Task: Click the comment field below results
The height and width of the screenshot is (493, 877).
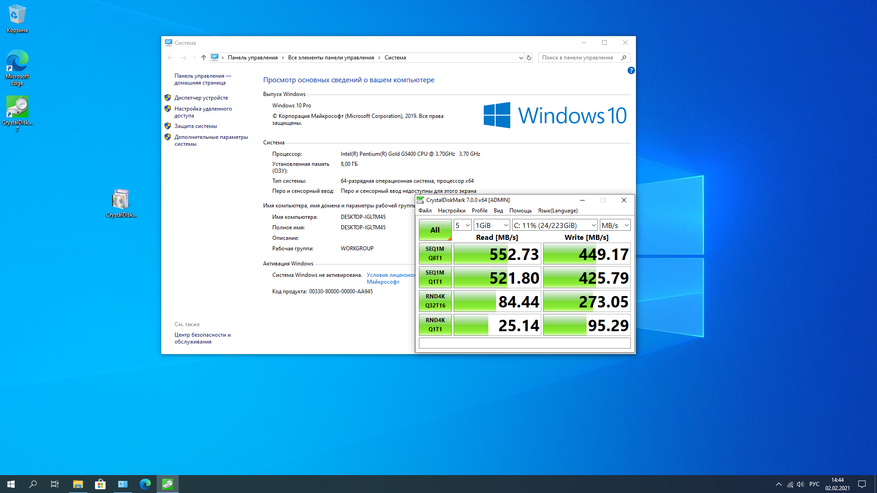Action: 525,343
